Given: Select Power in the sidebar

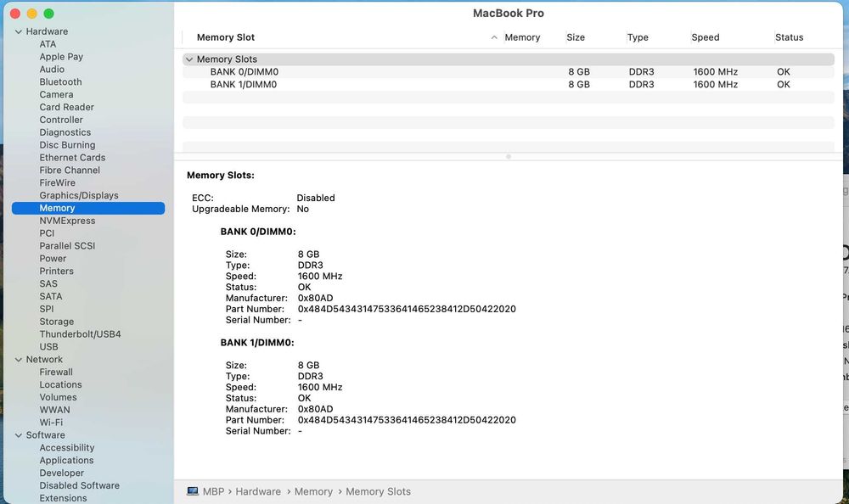Looking at the screenshot, I should pos(53,259).
